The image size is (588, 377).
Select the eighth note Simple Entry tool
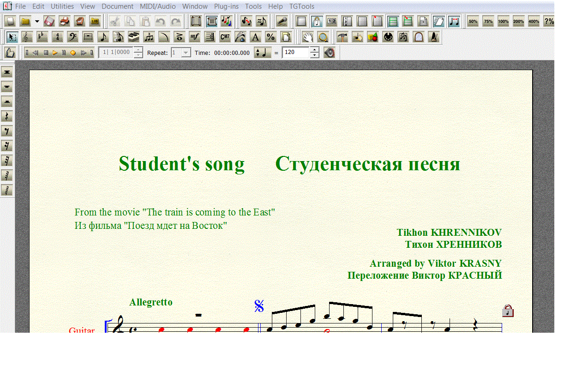[x=103, y=37]
